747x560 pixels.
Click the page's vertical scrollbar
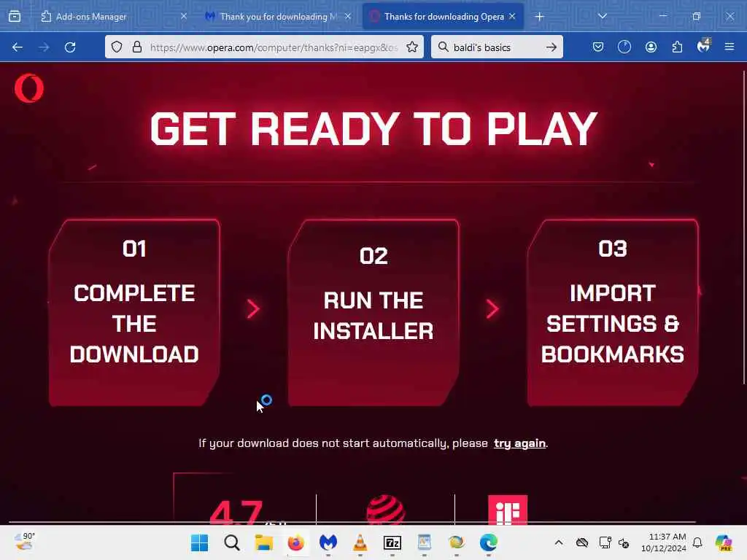pos(743,227)
